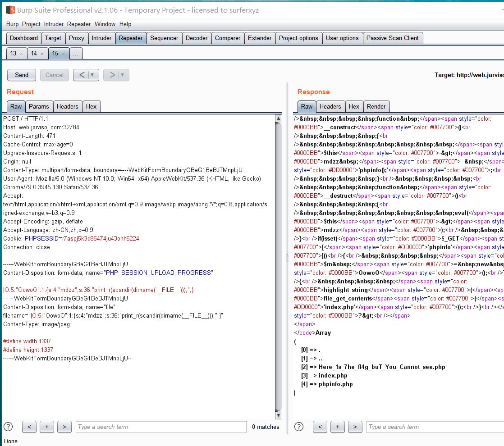Show response Hex view
Screen dimensions: 504x446
click(354, 106)
